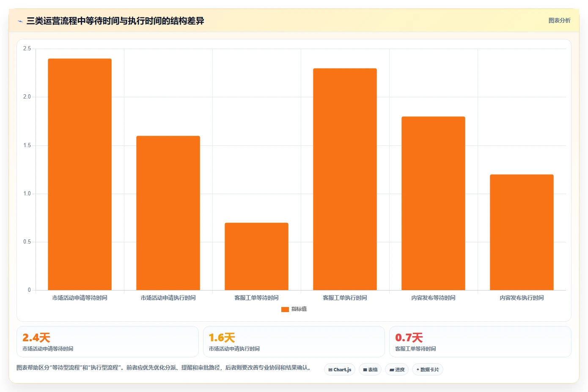This screenshot has width=588, height=392.
Task: Click the 数据卡片 tag chip
Action: [x=428, y=370]
